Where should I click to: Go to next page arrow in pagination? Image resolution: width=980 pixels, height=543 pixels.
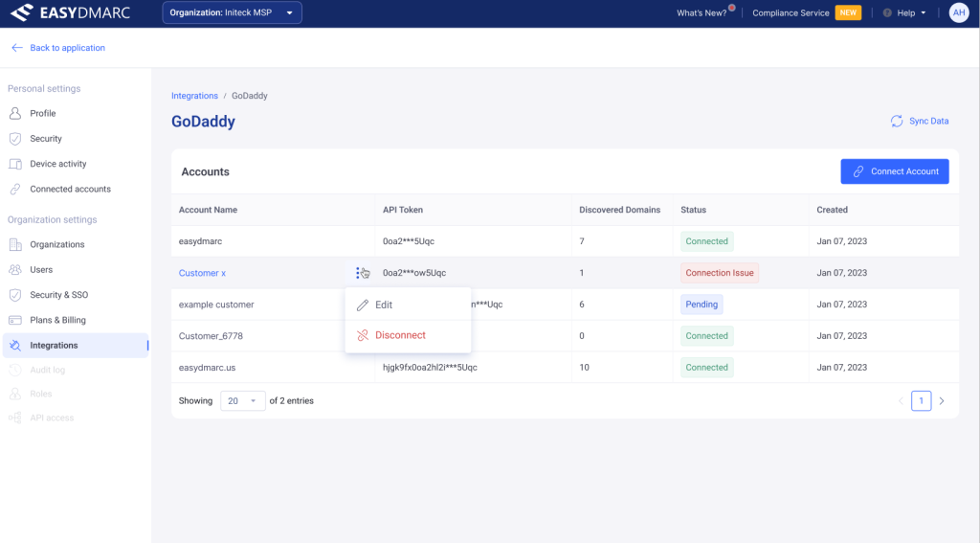942,401
